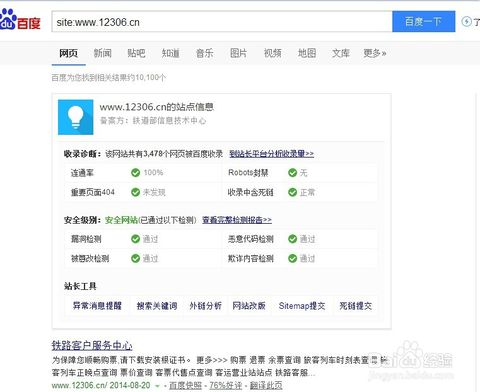Click green check next to 欺诈内容检测
Image resolution: width=480 pixels, height=392 pixels.
(x=292, y=258)
